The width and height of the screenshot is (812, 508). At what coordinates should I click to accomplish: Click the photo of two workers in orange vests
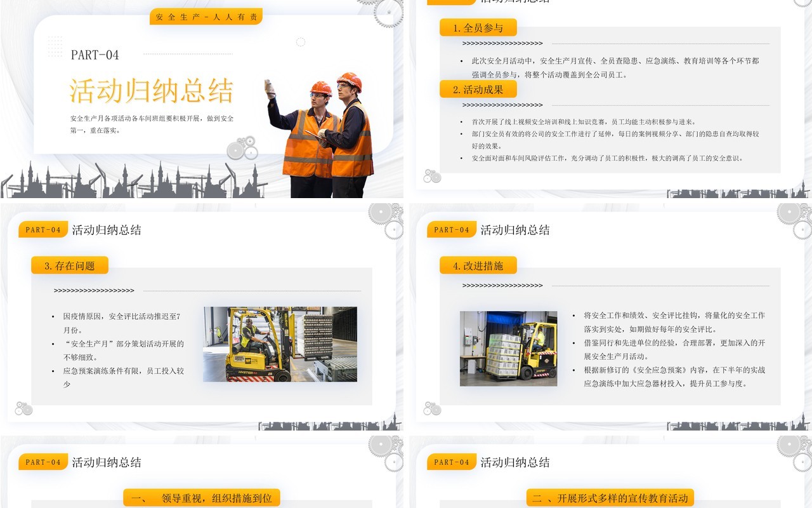(x=319, y=135)
